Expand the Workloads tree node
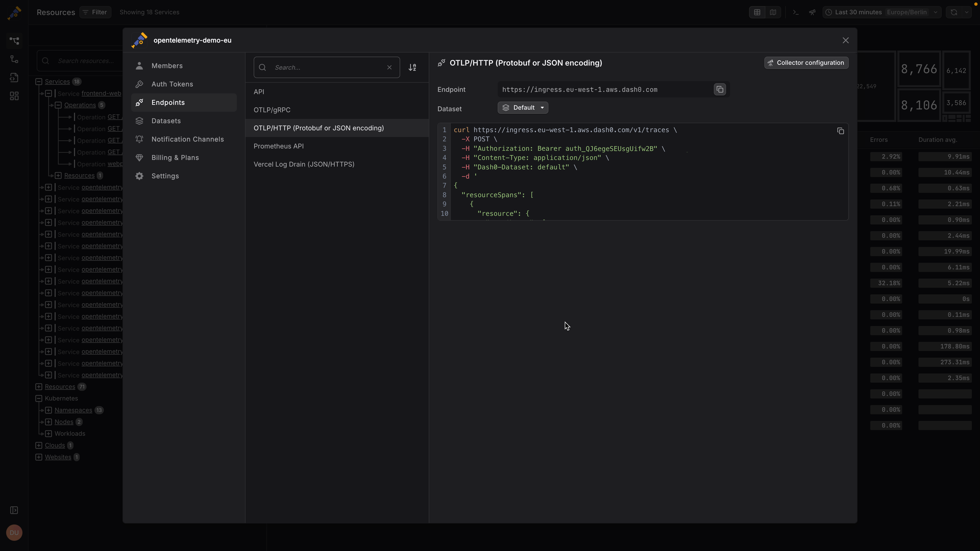 [x=48, y=433]
